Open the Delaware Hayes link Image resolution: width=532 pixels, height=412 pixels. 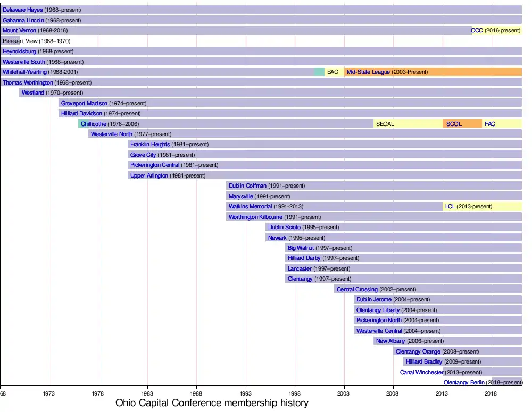pos(23,10)
